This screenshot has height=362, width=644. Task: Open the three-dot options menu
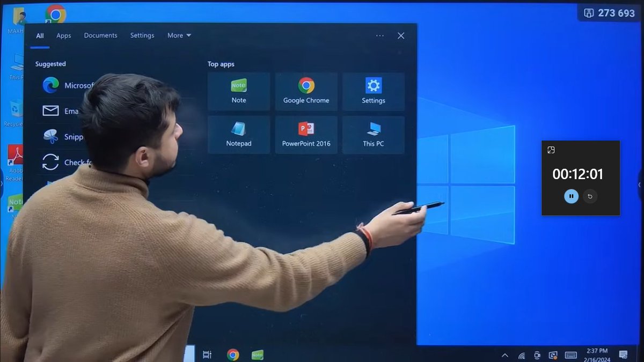380,35
